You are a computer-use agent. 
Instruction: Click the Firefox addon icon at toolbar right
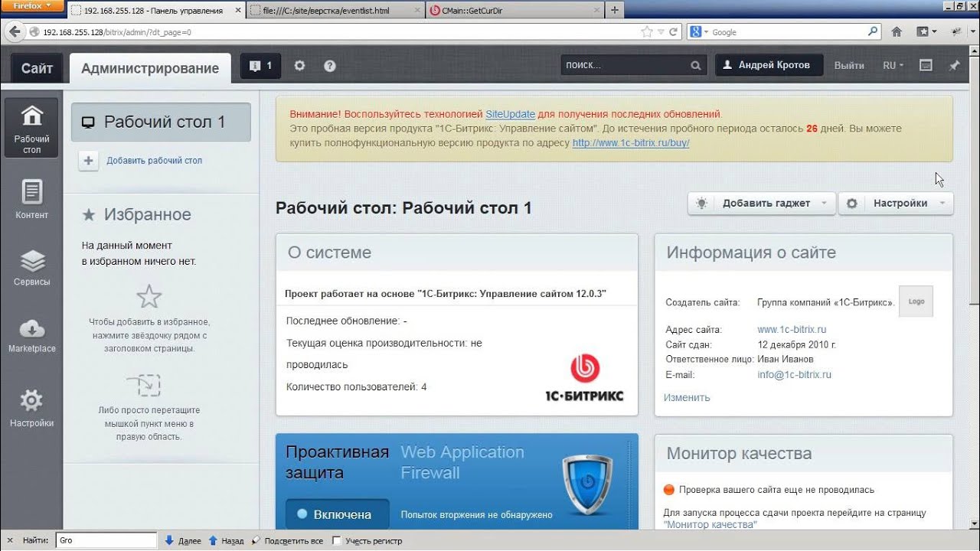pos(956,32)
